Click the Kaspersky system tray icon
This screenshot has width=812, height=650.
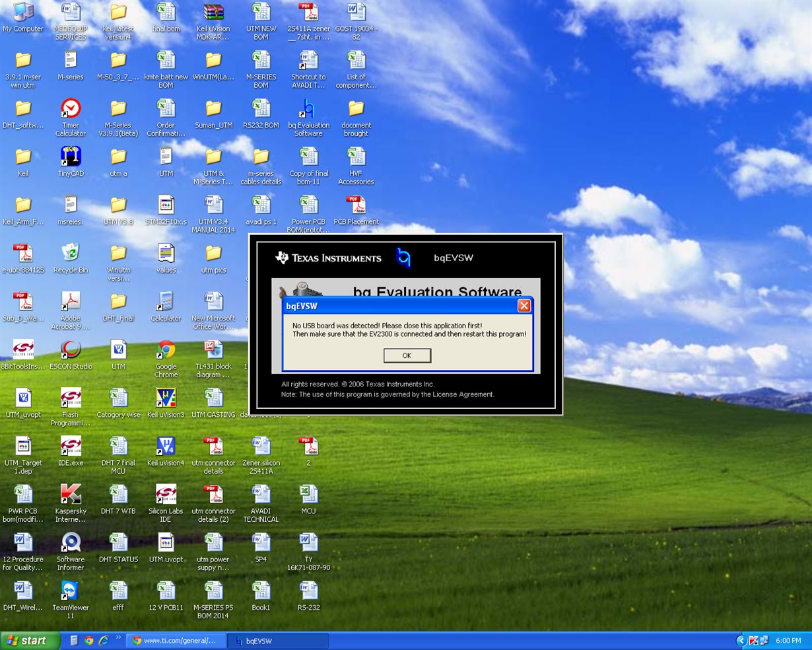pos(753,641)
